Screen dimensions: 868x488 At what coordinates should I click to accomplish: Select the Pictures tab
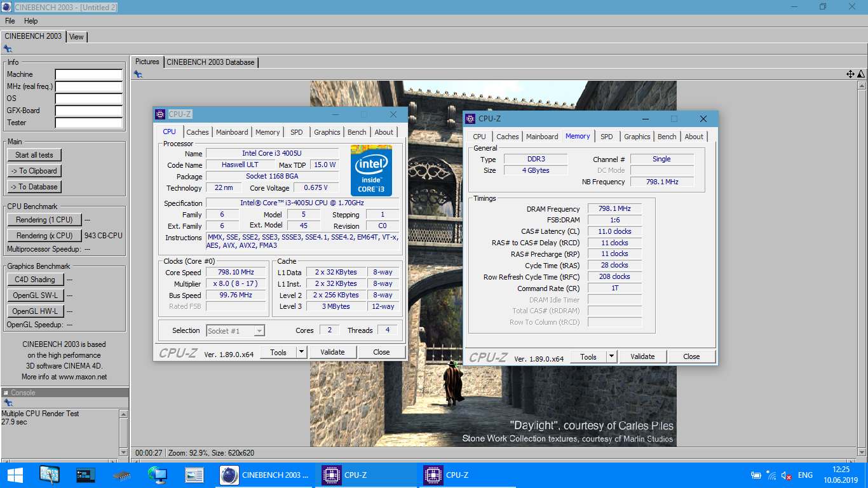coord(147,62)
